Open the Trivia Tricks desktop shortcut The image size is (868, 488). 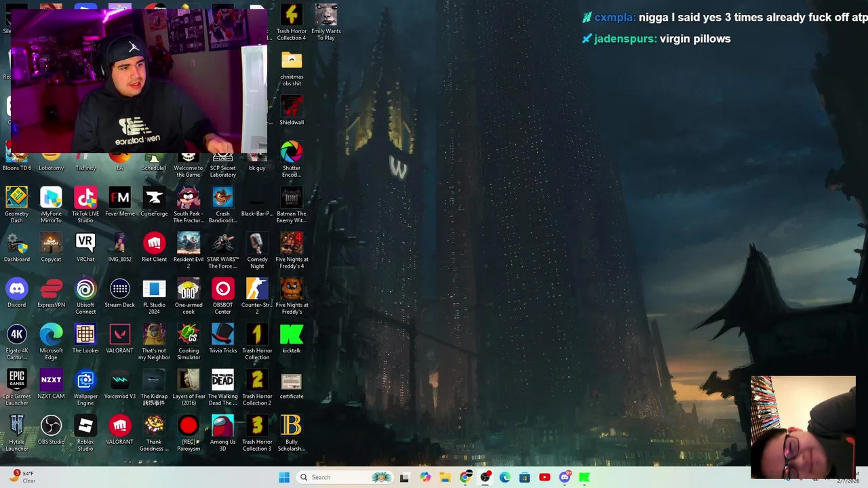coord(222,339)
